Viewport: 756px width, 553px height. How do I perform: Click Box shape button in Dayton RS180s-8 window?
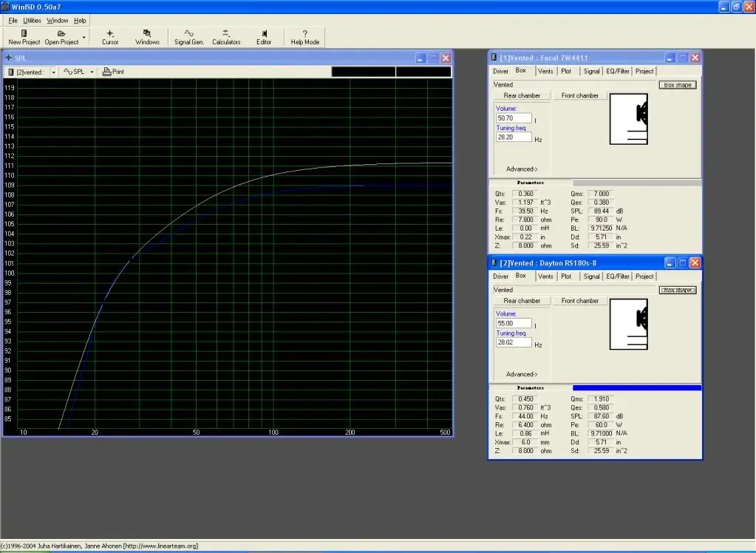point(678,290)
